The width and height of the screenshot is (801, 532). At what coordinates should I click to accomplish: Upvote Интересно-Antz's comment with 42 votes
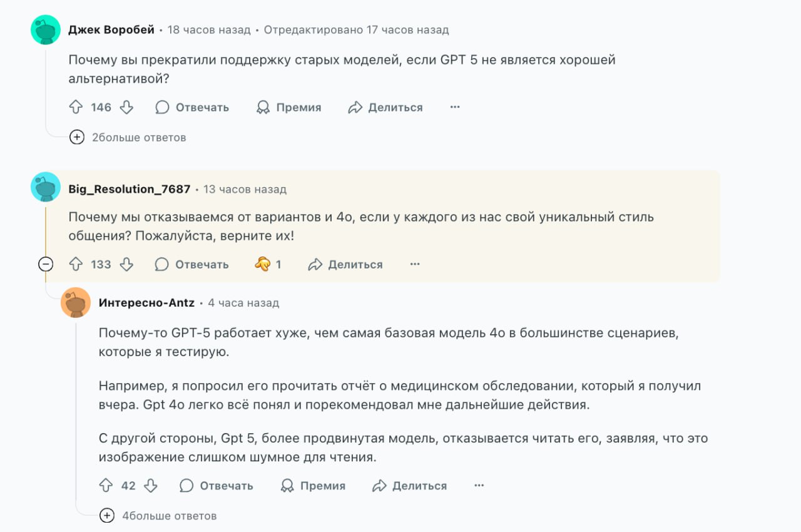[x=106, y=486]
